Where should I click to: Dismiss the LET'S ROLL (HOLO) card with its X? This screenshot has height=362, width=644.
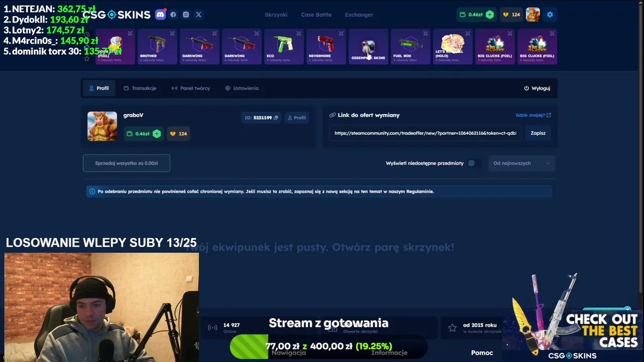pyautogui.click(x=467, y=34)
